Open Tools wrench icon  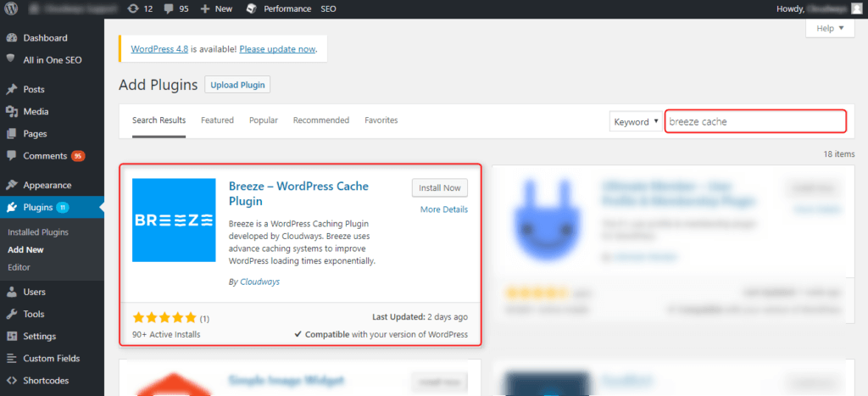point(11,314)
